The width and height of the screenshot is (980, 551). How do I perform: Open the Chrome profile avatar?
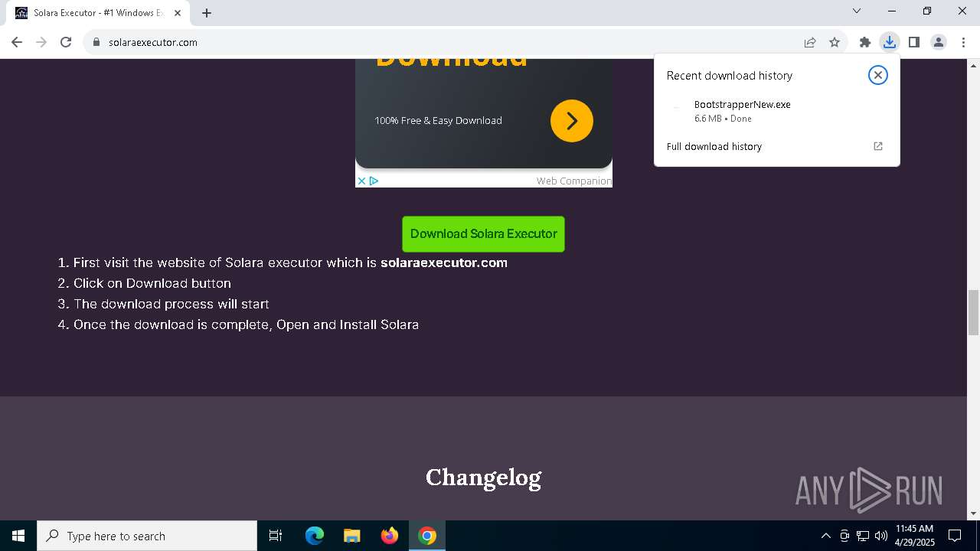coord(939,42)
